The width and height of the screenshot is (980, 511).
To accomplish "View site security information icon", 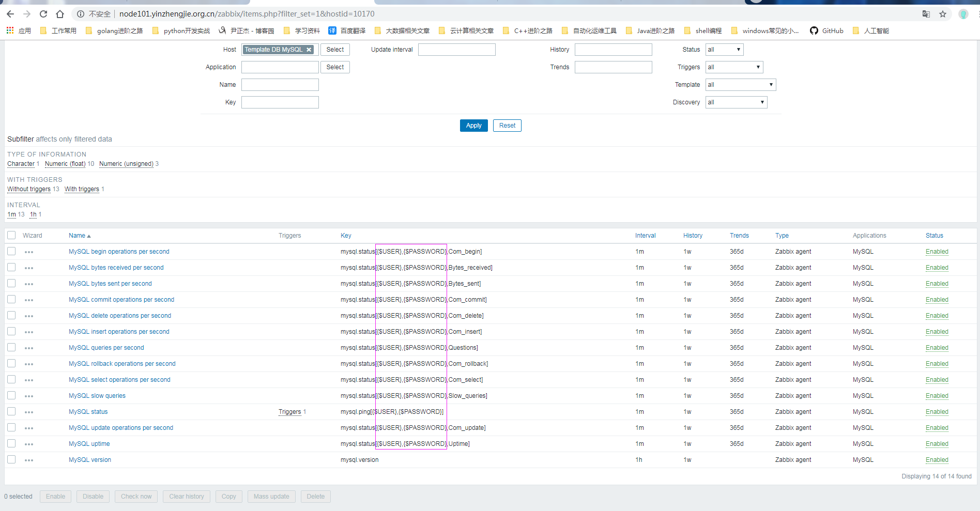I will (81, 14).
